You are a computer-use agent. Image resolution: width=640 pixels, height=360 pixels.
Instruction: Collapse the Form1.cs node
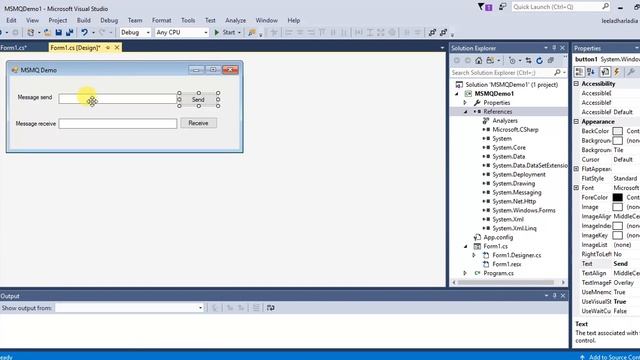pyautogui.click(x=466, y=247)
